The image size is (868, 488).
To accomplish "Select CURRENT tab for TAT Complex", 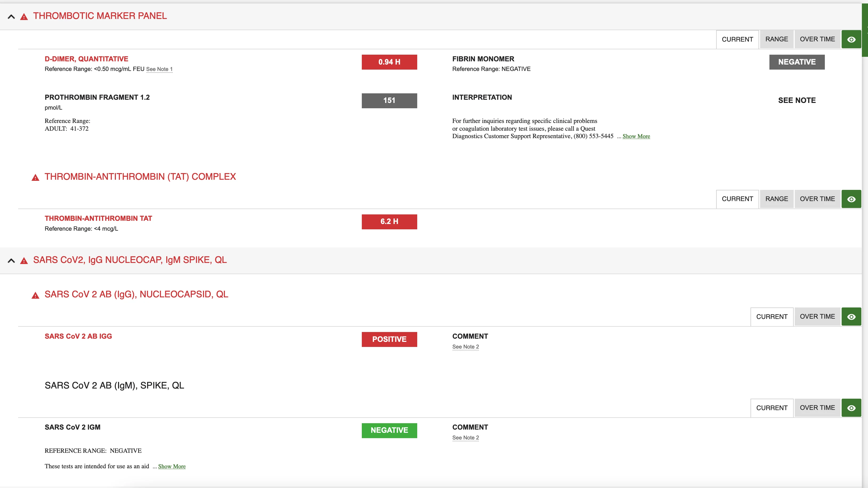I will click(x=737, y=199).
